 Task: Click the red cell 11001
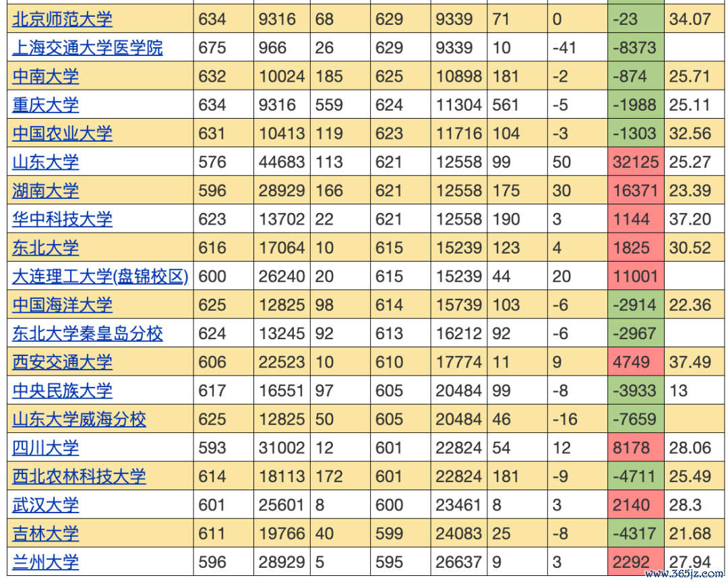636,276
